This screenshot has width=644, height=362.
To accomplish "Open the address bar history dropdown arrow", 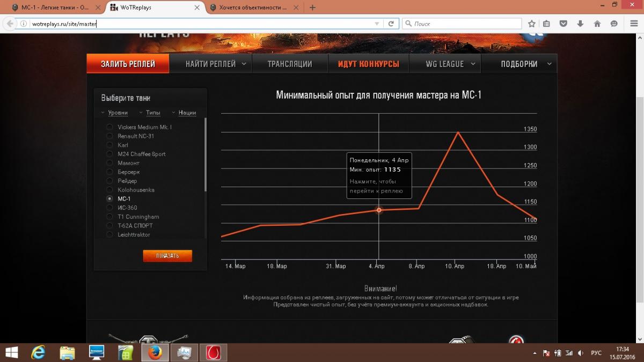I will (378, 24).
